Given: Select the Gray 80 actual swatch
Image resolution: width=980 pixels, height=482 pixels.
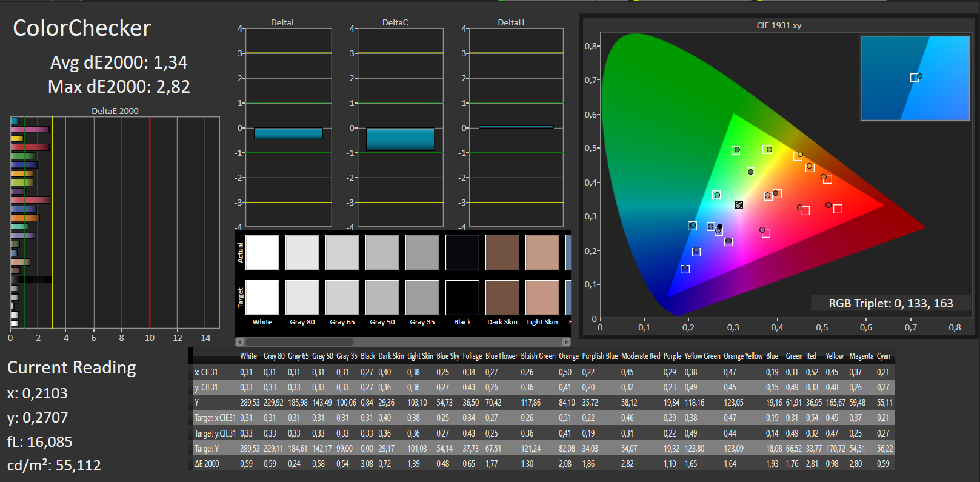Looking at the screenshot, I should tap(302, 252).
